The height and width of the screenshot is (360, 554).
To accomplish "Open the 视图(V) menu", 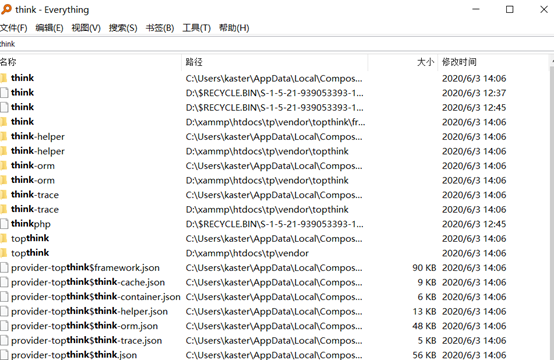I will click(x=86, y=28).
